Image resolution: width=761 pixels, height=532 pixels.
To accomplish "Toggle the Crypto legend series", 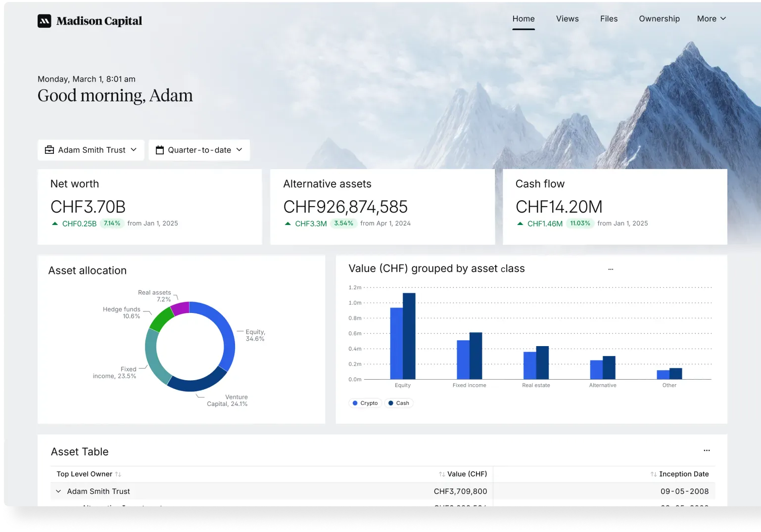I will pyautogui.click(x=365, y=403).
